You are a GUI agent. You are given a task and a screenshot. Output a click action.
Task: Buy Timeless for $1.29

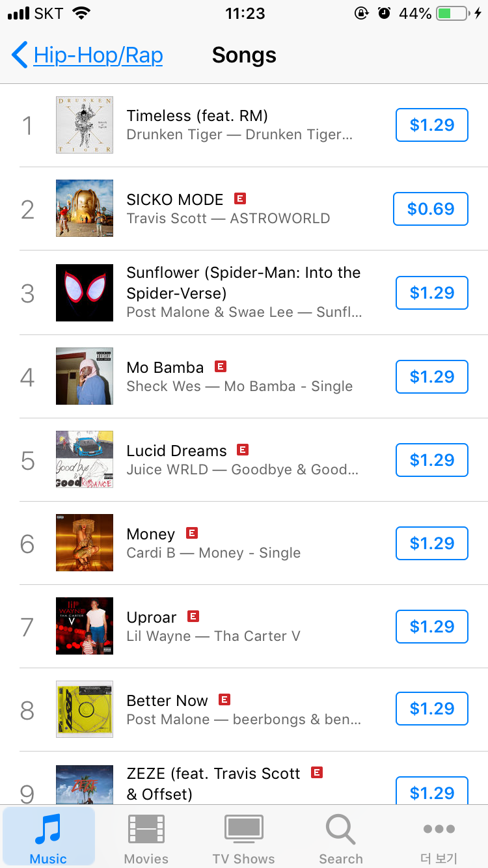431,125
